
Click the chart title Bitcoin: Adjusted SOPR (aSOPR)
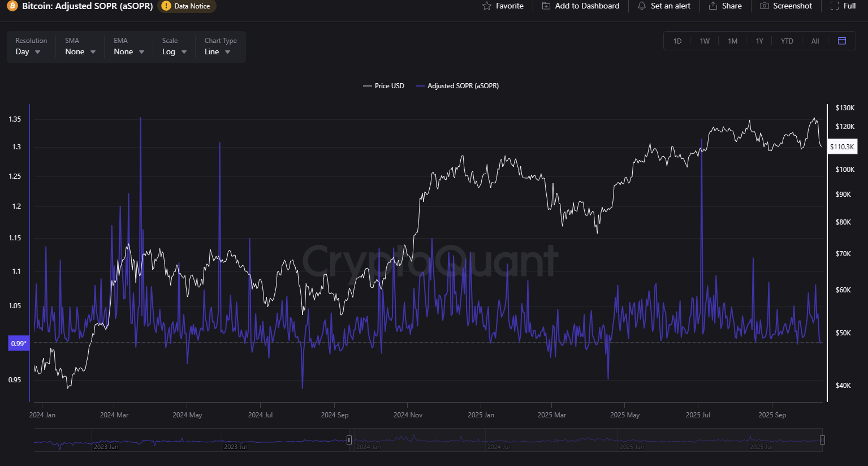pos(88,6)
